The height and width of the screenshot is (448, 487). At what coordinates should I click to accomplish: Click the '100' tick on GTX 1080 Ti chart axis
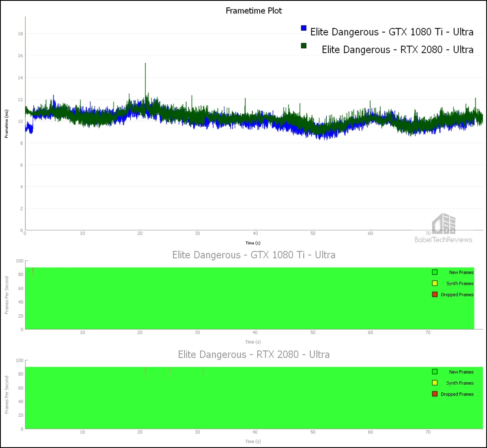click(x=19, y=261)
